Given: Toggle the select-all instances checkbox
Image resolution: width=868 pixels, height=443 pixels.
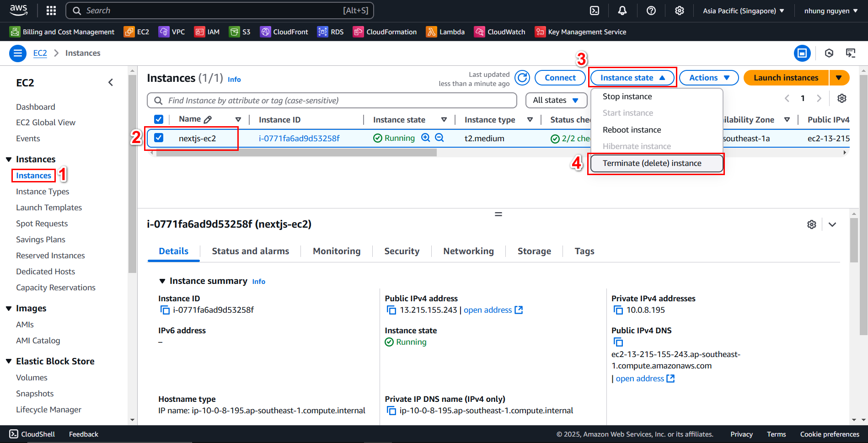Looking at the screenshot, I should pyautogui.click(x=159, y=119).
